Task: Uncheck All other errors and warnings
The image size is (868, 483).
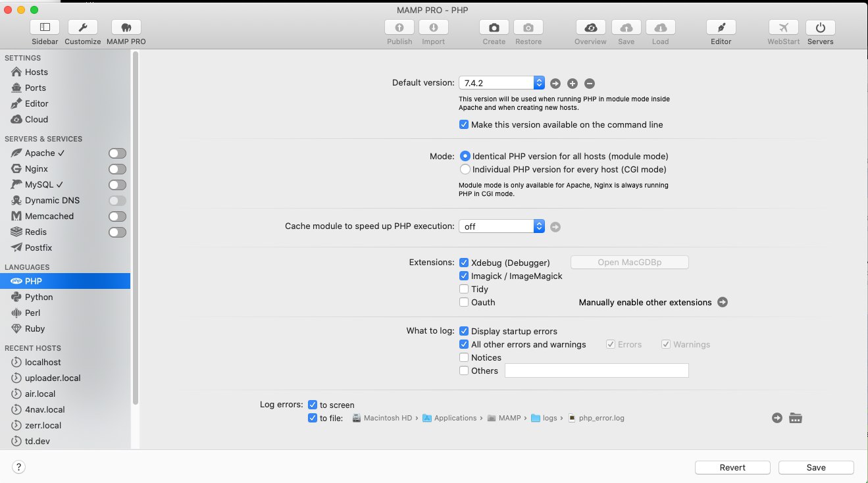Action: point(464,344)
